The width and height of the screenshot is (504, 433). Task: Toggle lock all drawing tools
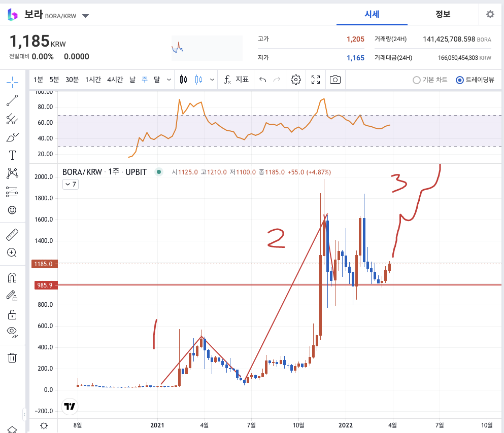point(12,314)
